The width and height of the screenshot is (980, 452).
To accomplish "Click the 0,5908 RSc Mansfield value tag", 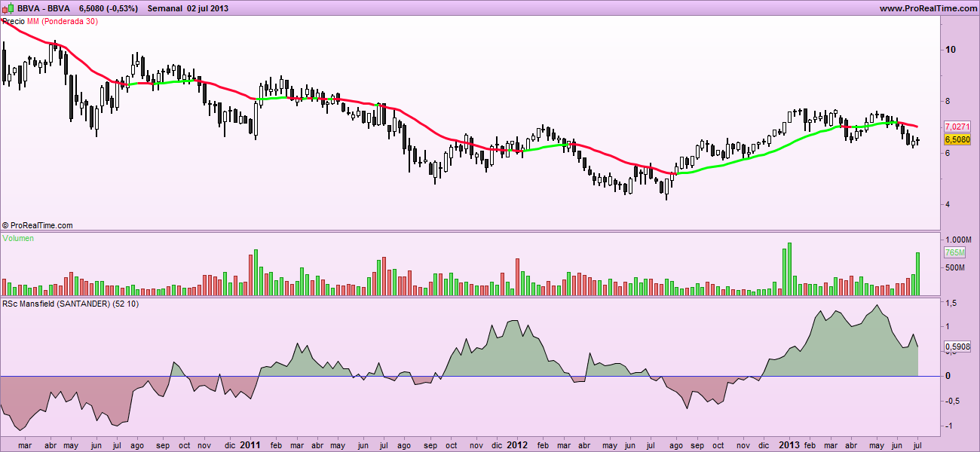I will pyautogui.click(x=957, y=347).
